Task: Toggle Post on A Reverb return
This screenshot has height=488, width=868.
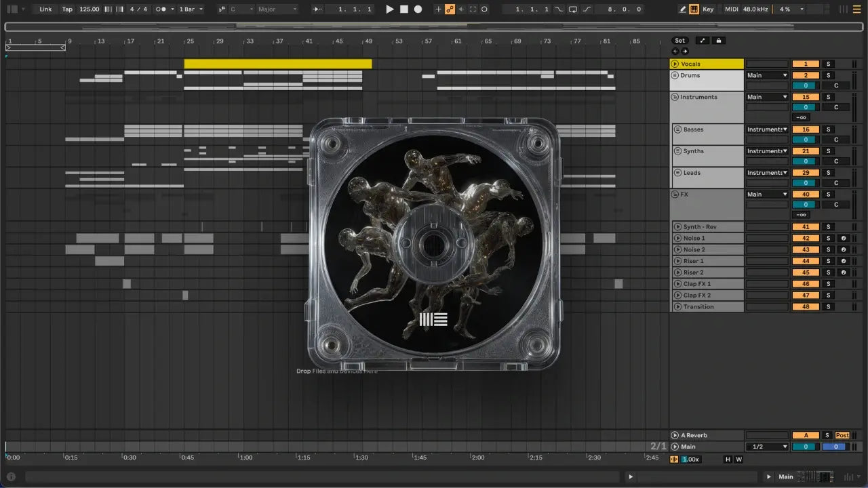Action: [x=842, y=435]
